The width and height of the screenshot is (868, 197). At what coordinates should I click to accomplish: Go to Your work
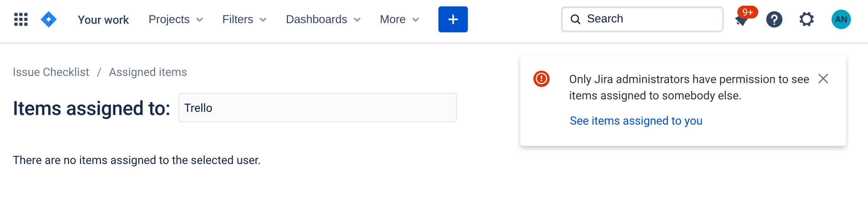click(x=103, y=20)
